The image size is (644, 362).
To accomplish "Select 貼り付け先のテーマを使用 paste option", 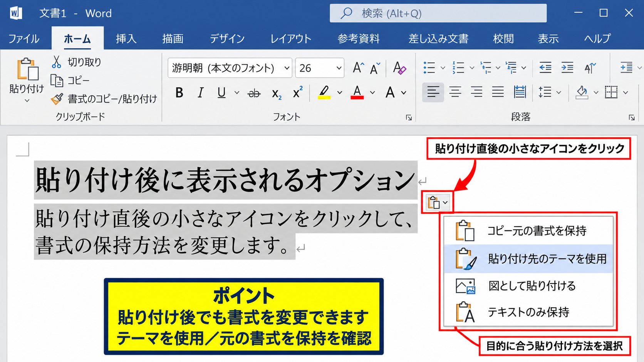I will [528, 259].
